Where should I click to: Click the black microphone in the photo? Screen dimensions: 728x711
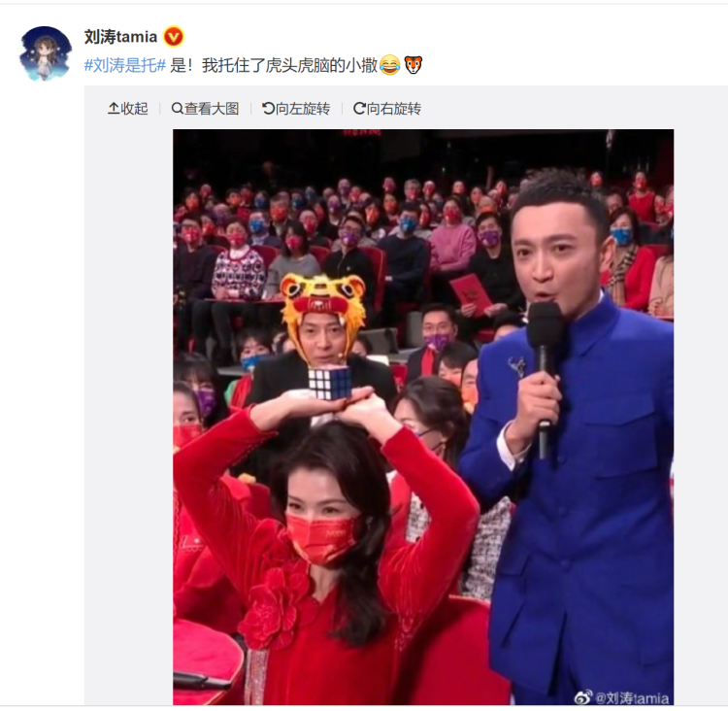pos(545,372)
